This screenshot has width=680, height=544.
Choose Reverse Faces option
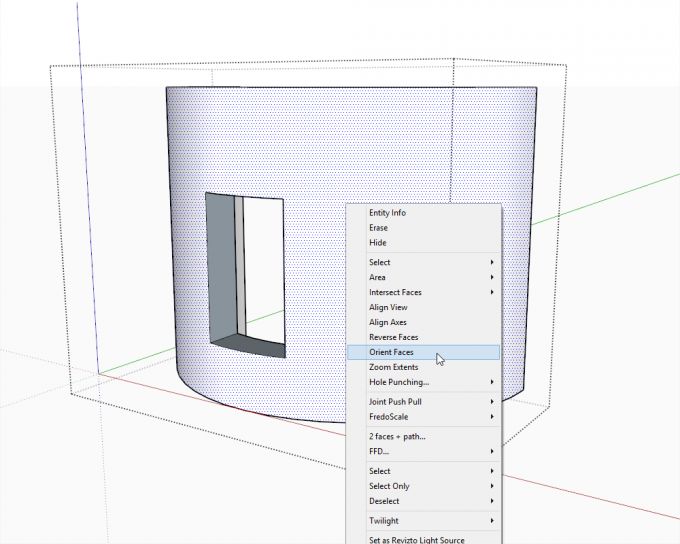pos(393,338)
